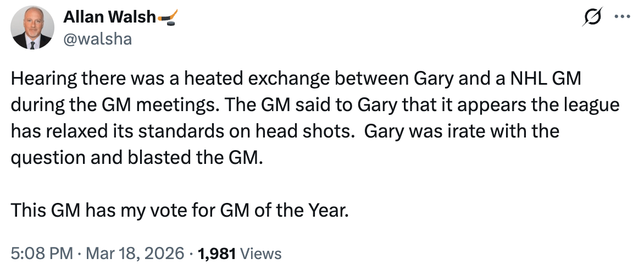Click the dot separator before 1,981 Views
The image size is (644, 275).
click(x=191, y=254)
